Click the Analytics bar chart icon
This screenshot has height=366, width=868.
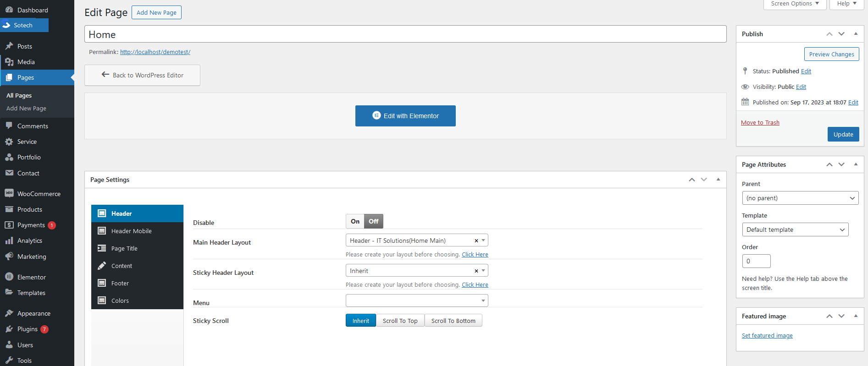point(9,240)
